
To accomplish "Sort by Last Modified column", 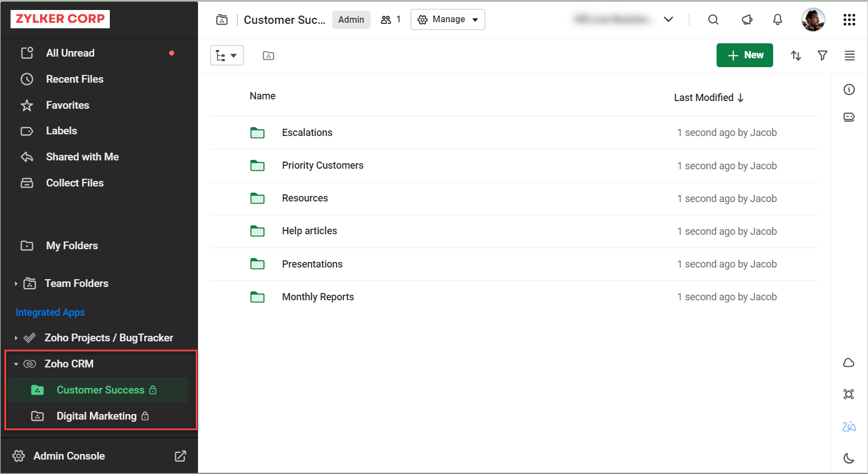I will click(x=709, y=98).
